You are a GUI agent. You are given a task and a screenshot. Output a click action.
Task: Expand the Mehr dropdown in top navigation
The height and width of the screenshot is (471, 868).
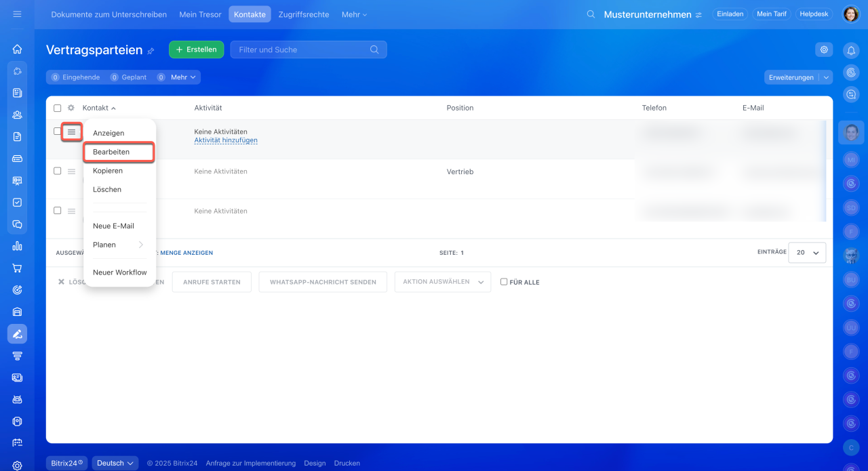pyautogui.click(x=354, y=14)
